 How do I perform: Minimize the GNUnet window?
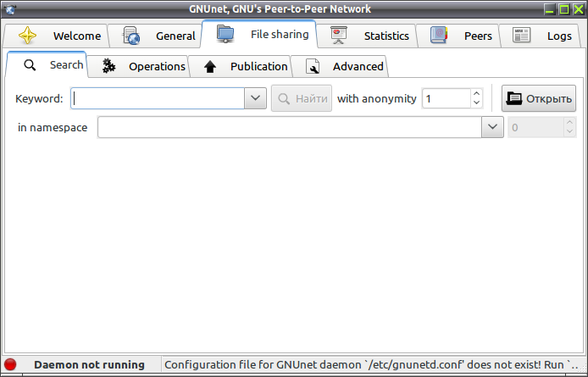click(x=550, y=9)
